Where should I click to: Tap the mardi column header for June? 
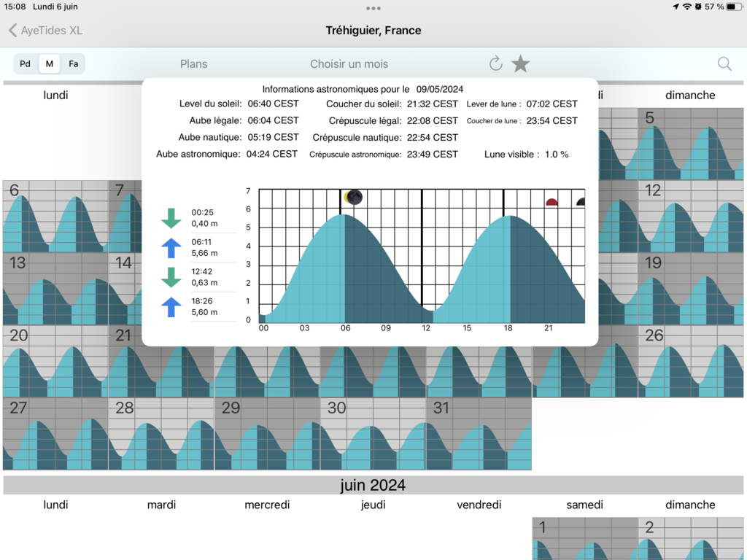(x=161, y=505)
